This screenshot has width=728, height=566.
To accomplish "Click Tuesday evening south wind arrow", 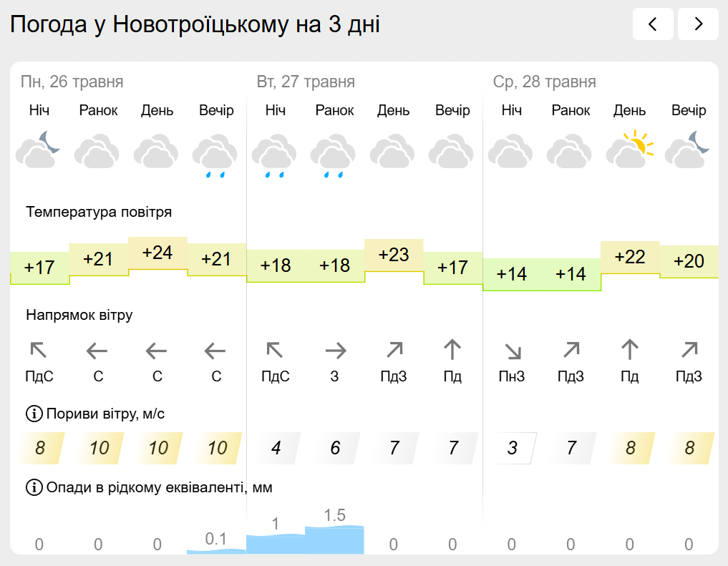I will coord(452,350).
